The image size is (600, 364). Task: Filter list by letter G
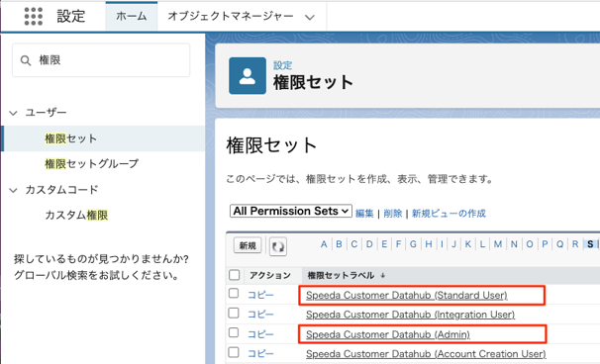(x=413, y=244)
